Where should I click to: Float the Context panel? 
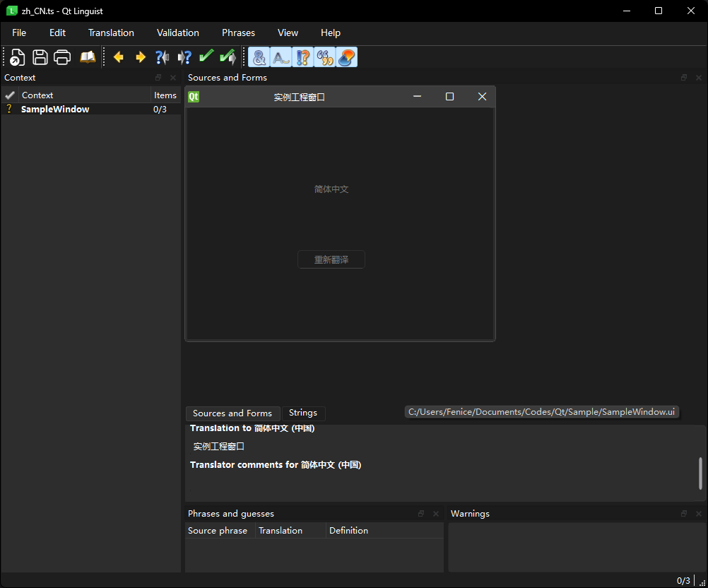click(x=158, y=78)
